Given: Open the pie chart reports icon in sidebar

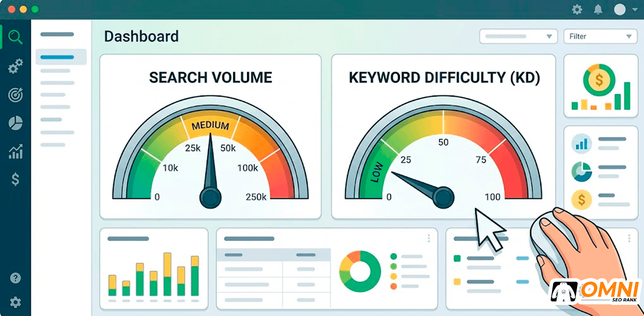Looking at the screenshot, I should click(x=16, y=123).
